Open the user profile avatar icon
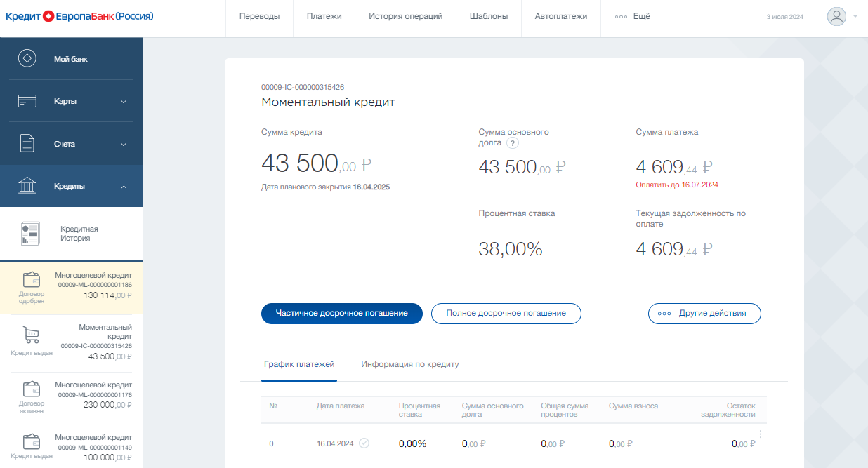 click(x=836, y=17)
